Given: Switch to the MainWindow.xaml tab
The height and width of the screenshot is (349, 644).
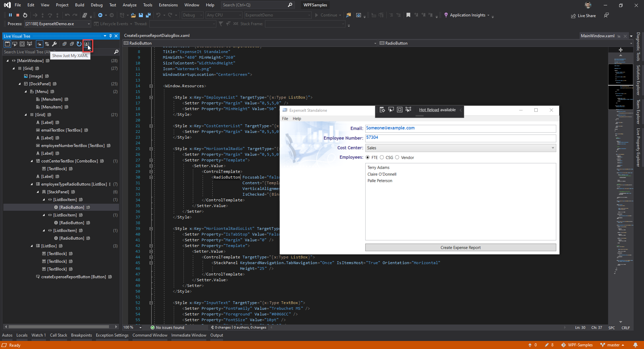Looking at the screenshot, I should coord(597,36).
